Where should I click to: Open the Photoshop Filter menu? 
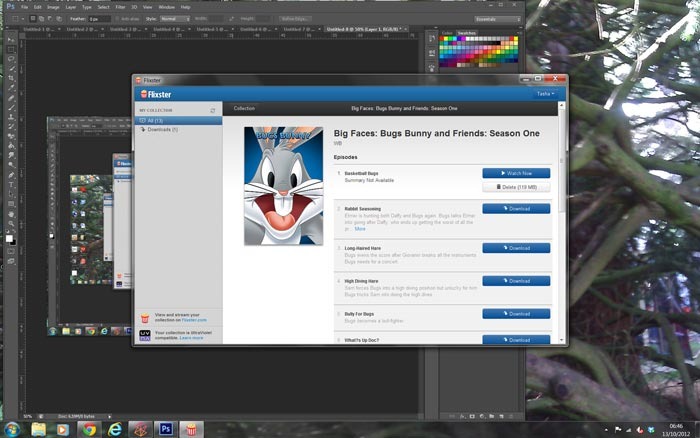(121, 7)
